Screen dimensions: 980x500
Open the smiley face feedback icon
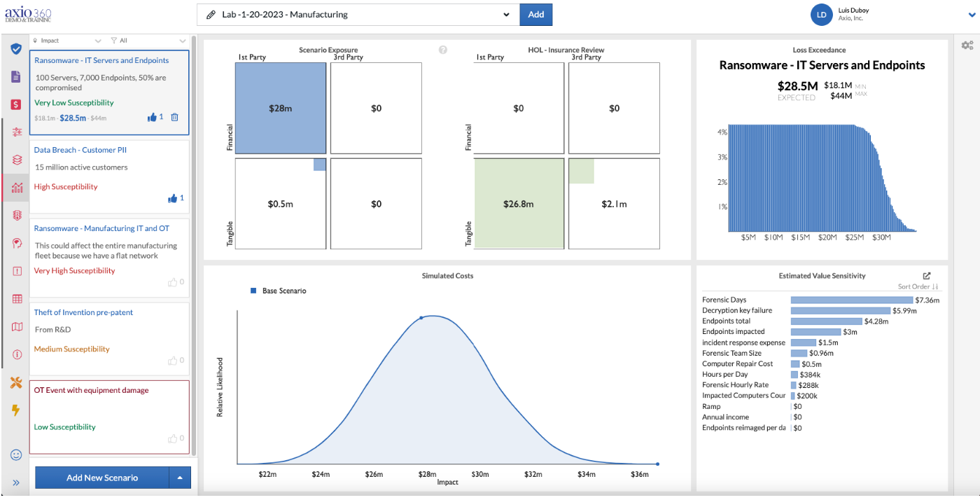point(16,454)
